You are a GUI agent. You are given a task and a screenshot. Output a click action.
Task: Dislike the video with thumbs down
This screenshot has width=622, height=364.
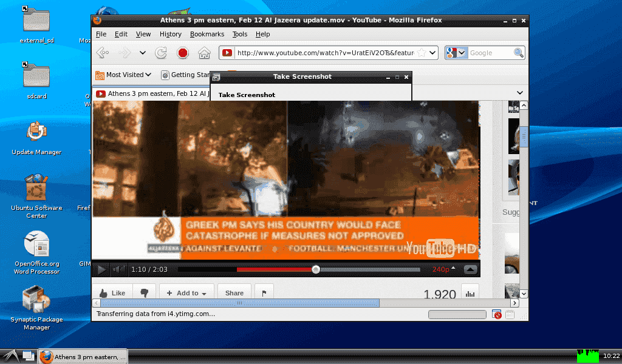click(145, 293)
